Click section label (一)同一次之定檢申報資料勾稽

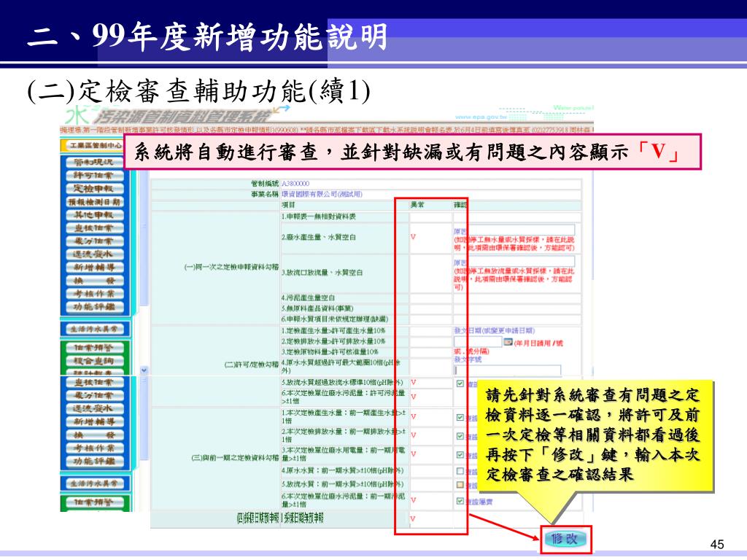pos(231,267)
